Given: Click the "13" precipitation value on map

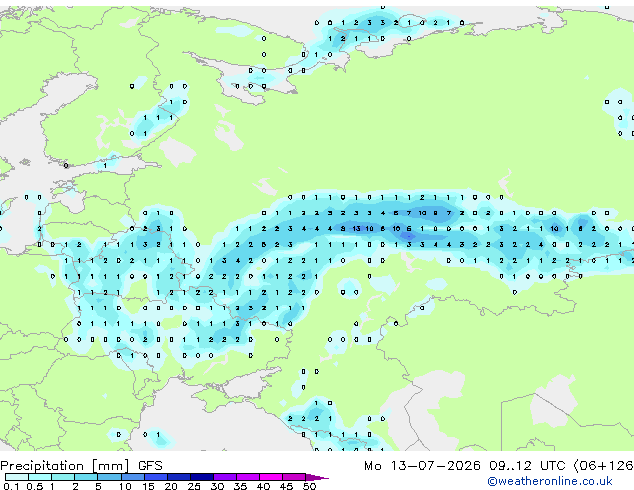Looking at the screenshot, I should tap(356, 228).
